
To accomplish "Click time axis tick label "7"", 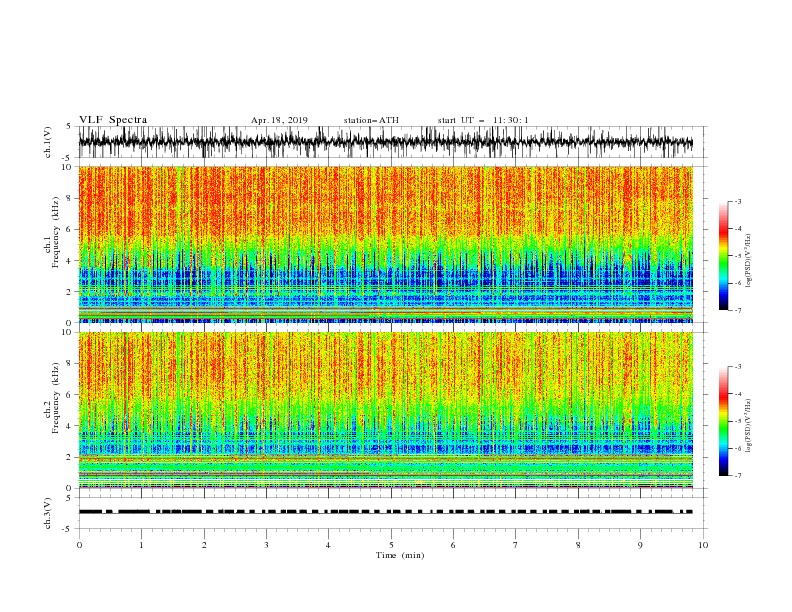I will click(x=516, y=545).
